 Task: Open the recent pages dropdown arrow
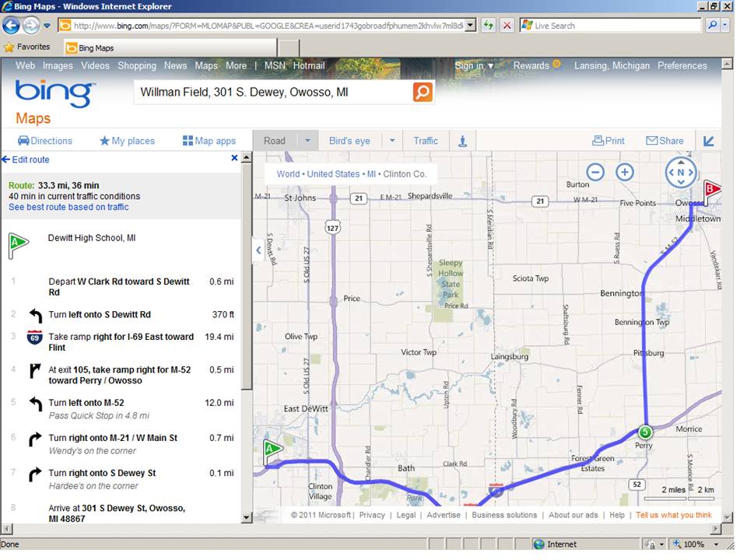tap(47, 25)
